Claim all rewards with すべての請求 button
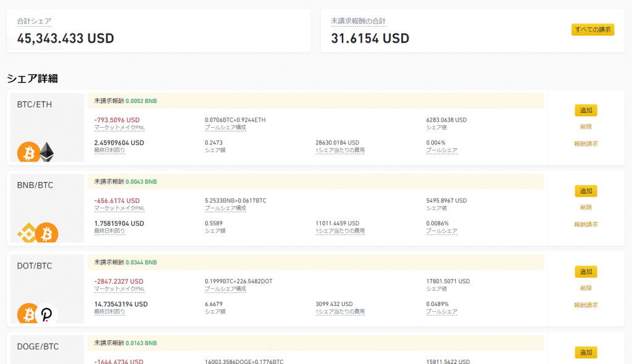The width and height of the screenshot is (632, 364). (x=592, y=30)
